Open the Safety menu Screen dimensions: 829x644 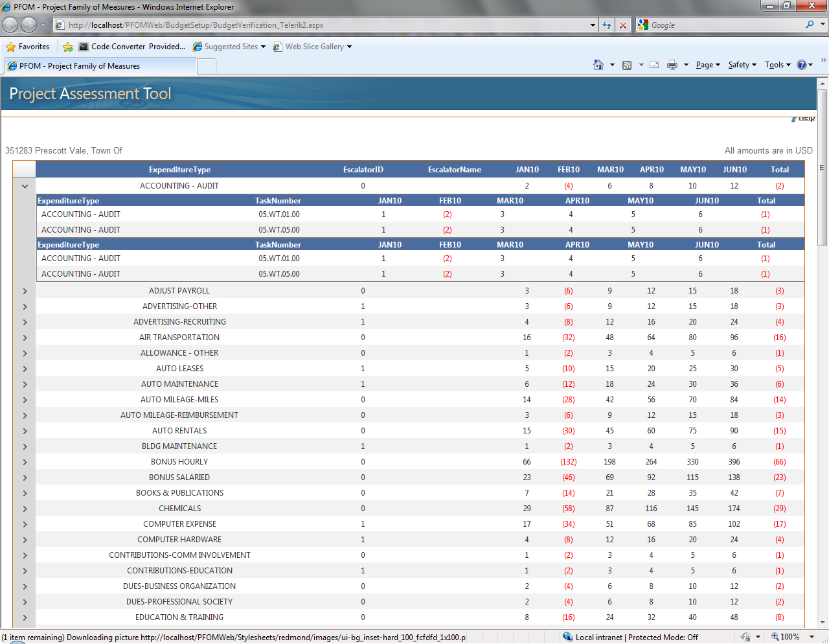(742, 65)
